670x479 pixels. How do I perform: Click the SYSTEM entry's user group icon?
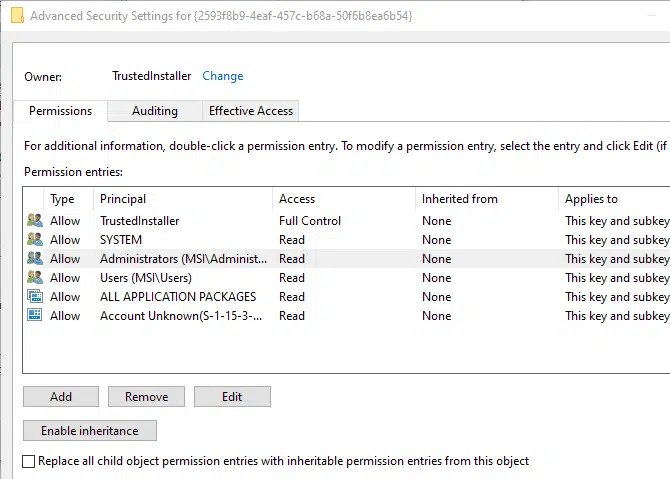pos(35,239)
